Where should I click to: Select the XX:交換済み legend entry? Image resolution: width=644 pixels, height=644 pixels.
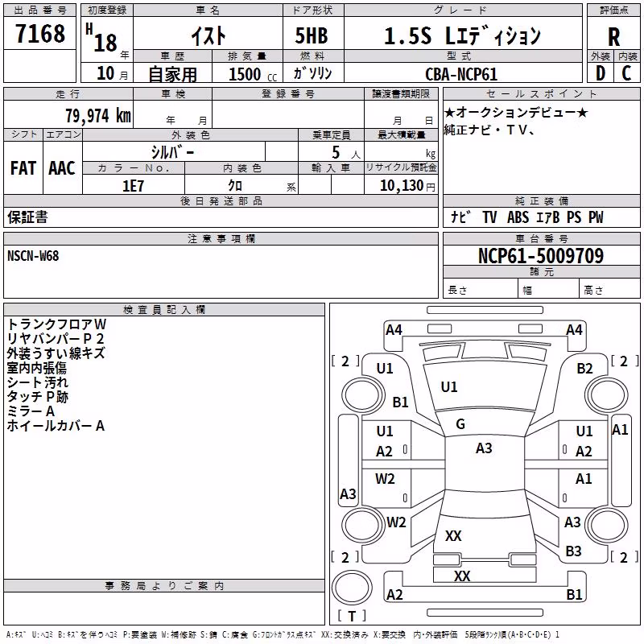pos(345,634)
